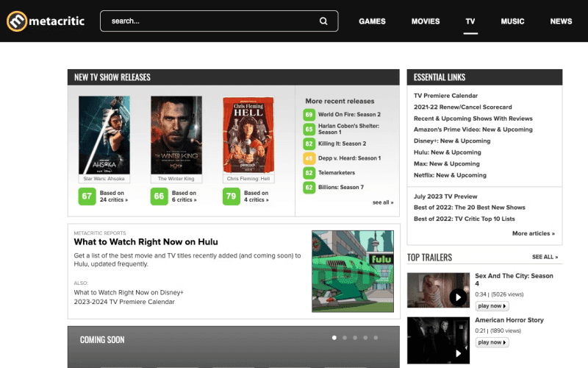Open World On Fire: Season 2

click(x=350, y=115)
